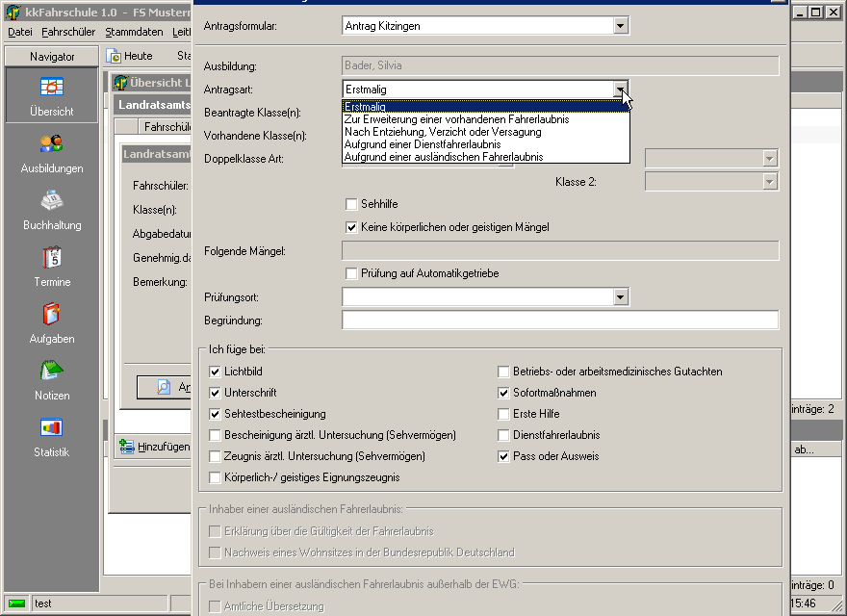Screen dimensions: 847x616
Task: Click the Übersicht window title icon
Action: click(120, 83)
